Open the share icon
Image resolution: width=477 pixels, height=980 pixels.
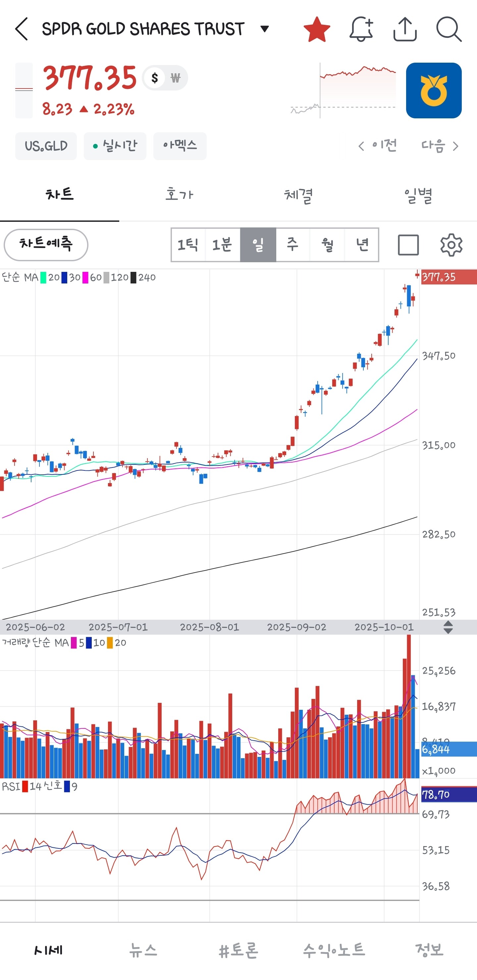coord(405,29)
